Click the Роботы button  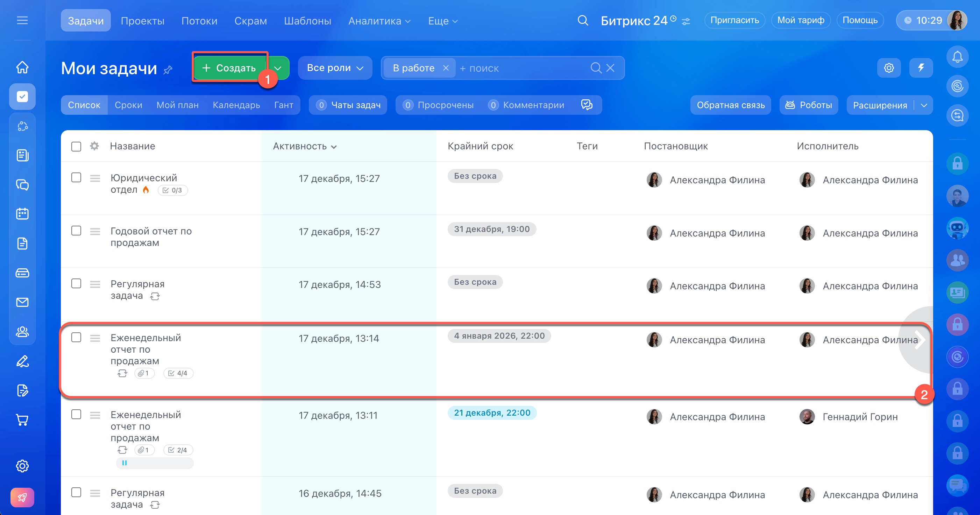coord(809,105)
